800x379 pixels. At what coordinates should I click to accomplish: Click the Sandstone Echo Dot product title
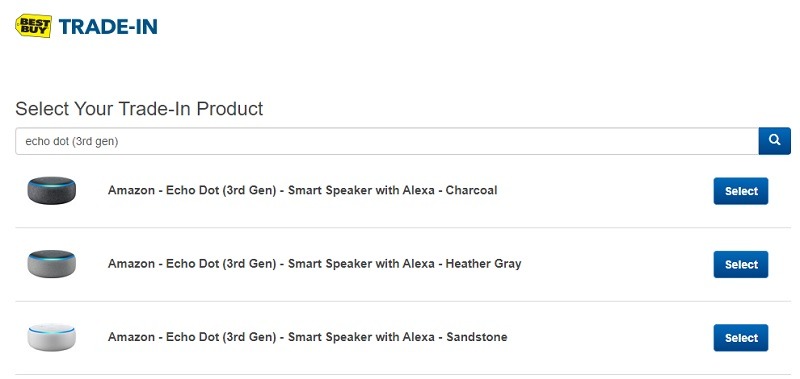pyautogui.click(x=308, y=337)
